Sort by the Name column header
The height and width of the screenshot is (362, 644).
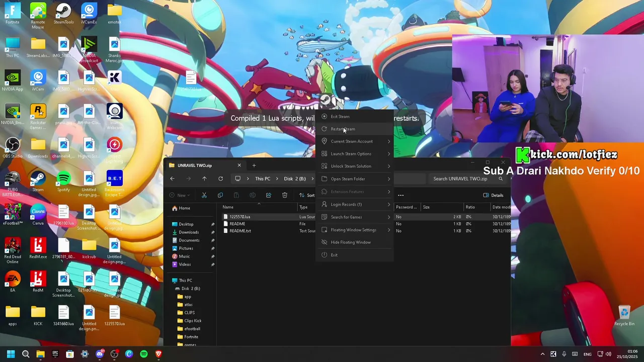(x=260, y=207)
